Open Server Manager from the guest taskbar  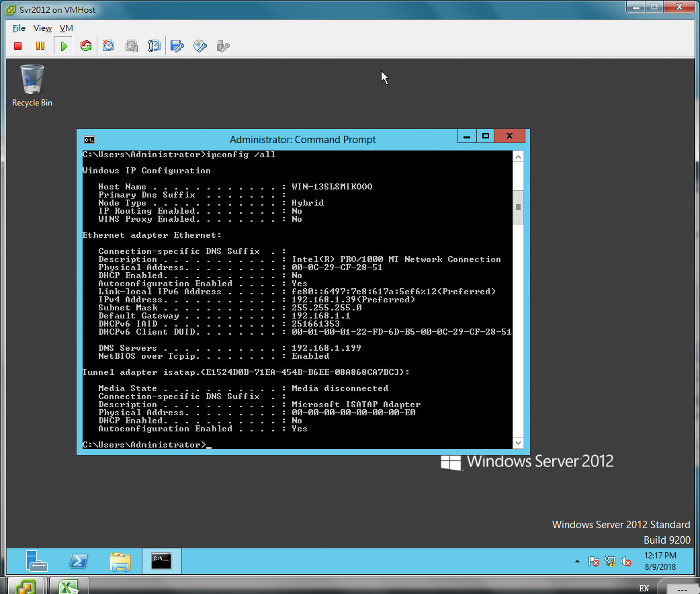[36, 561]
